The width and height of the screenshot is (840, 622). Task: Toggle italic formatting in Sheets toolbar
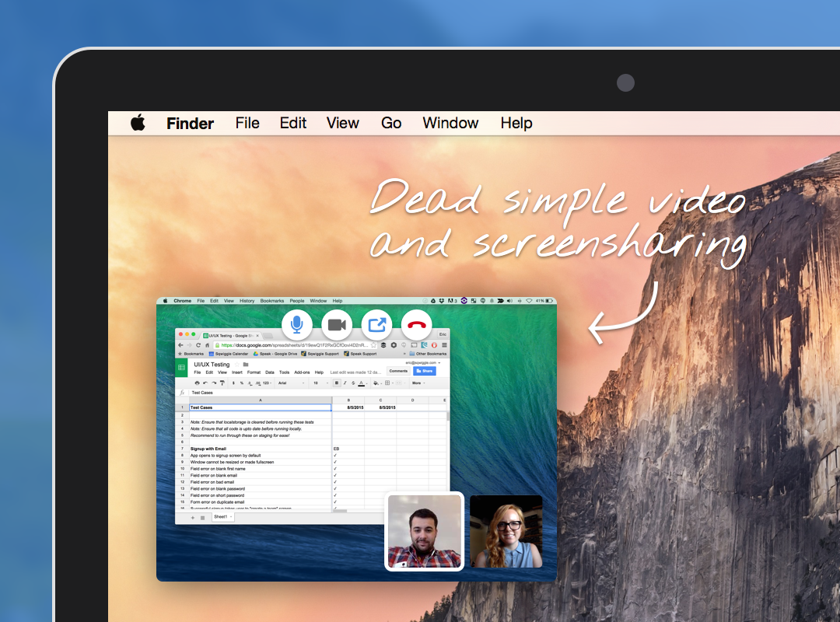(345, 383)
